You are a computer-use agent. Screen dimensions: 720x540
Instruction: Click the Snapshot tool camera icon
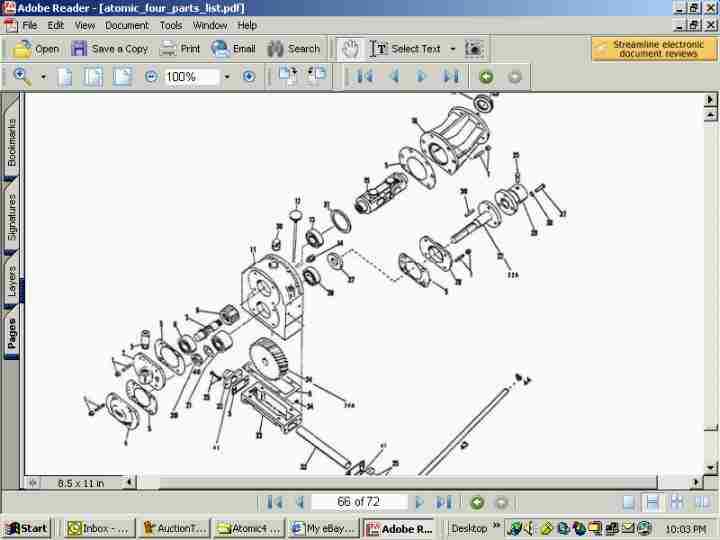tap(474, 48)
